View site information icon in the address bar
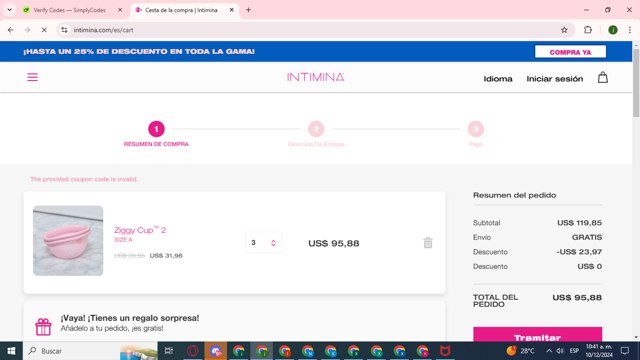The image size is (640, 360). [x=64, y=30]
